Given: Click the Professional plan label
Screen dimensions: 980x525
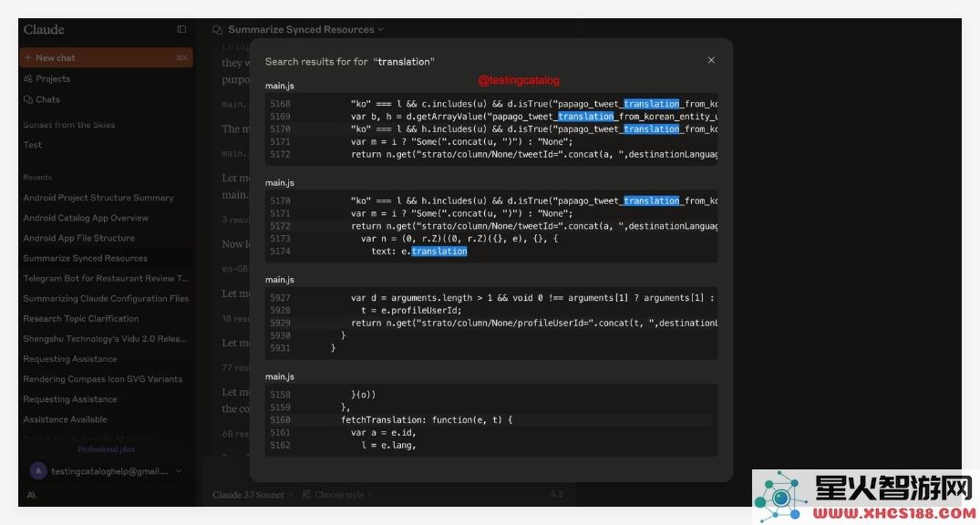Looking at the screenshot, I should (x=106, y=449).
